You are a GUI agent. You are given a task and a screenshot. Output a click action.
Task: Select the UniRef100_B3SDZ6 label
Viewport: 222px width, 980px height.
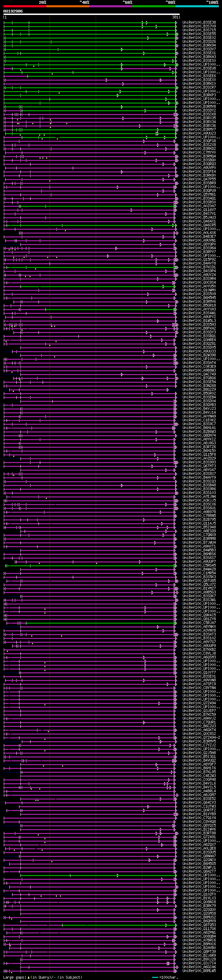pos(199,41)
